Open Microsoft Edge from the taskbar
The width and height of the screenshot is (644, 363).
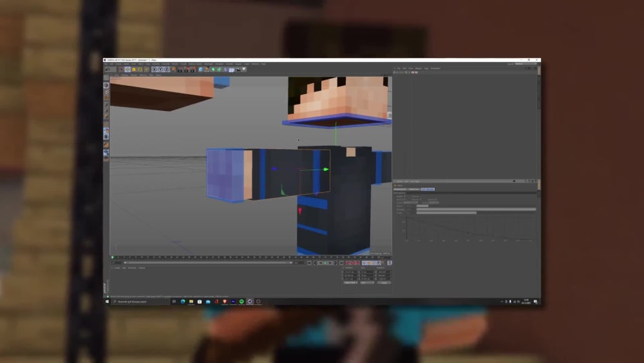click(183, 301)
